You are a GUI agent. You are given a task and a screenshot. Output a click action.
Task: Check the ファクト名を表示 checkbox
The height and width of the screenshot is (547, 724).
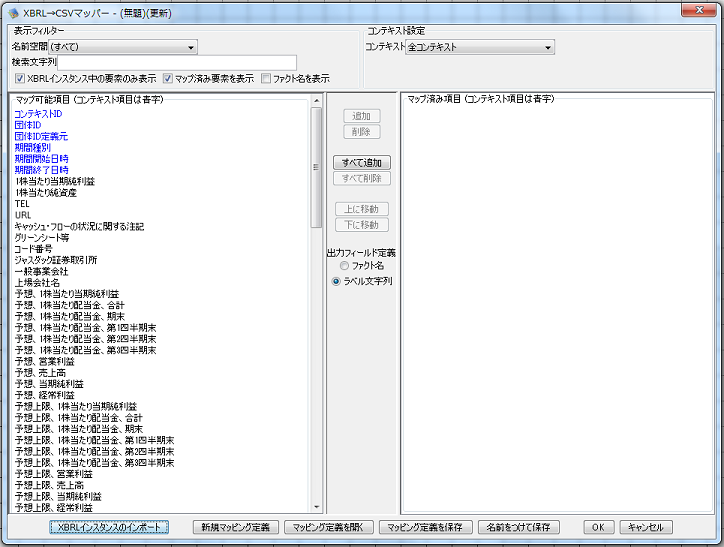click(266, 78)
